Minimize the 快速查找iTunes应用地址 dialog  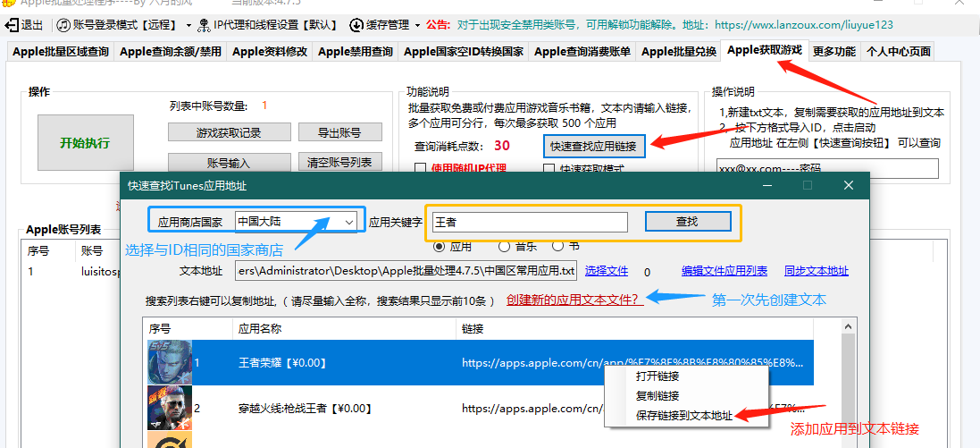click(766, 185)
